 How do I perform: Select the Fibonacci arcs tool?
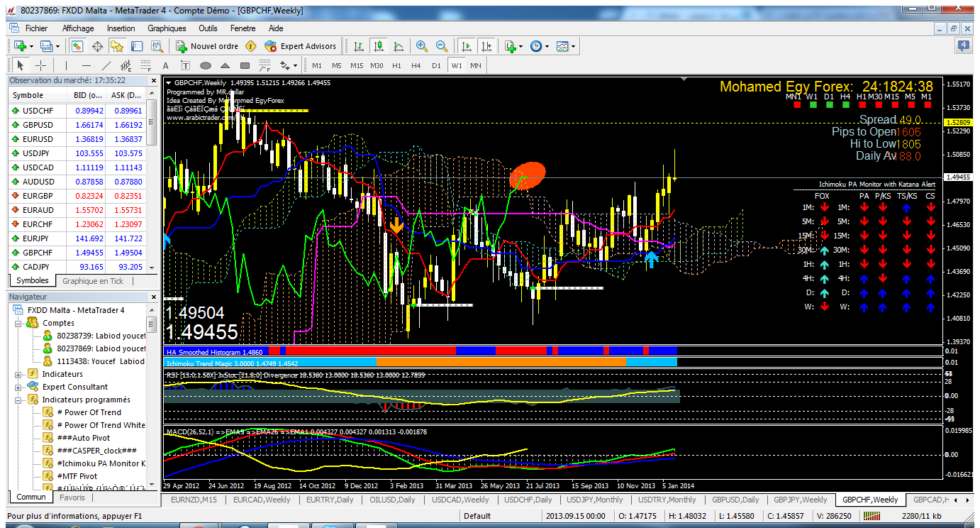(265, 65)
